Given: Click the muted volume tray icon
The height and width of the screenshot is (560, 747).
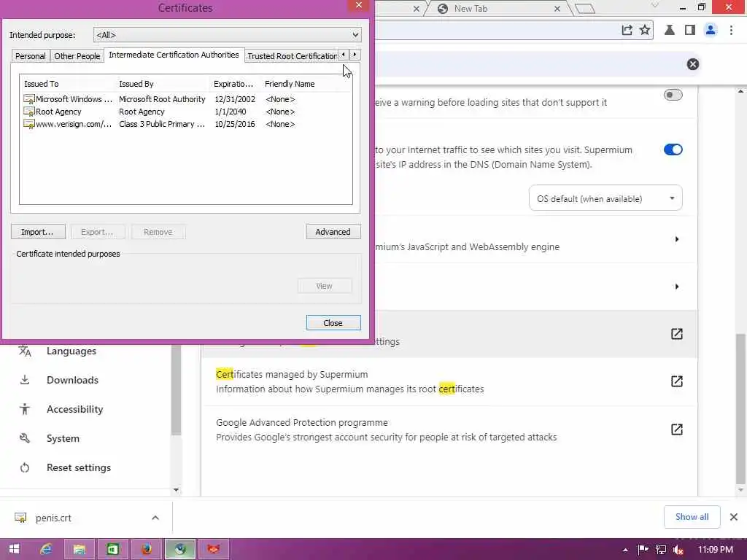Looking at the screenshot, I should tap(678, 550).
